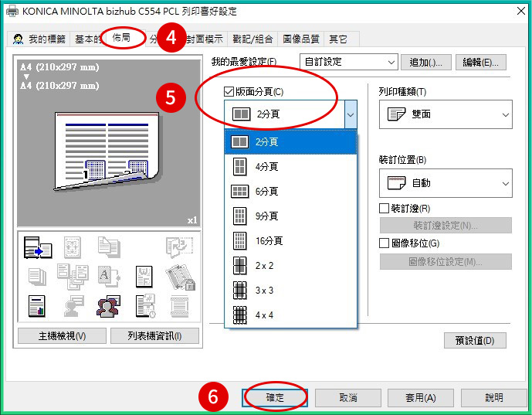Click the greyed folded page rotate icon
The width and height of the screenshot is (532, 415).
point(179,247)
